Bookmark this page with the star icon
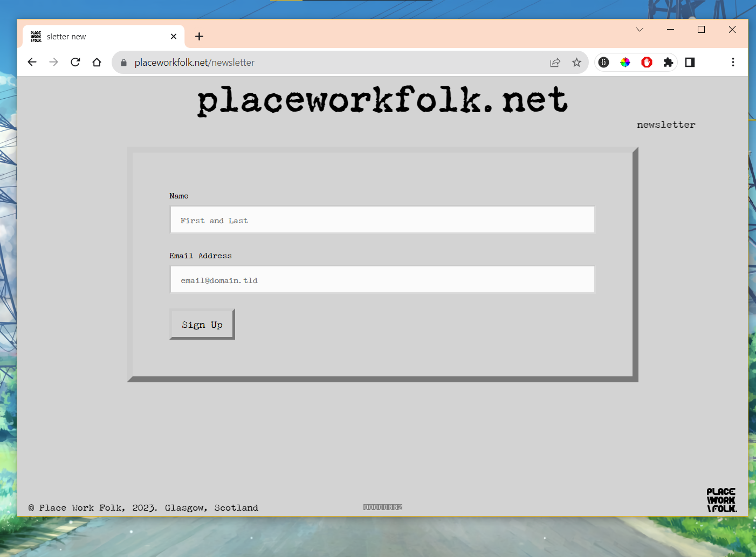Image resolution: width=756 pixels, height=557 pixels. click(x=576, y=63)
